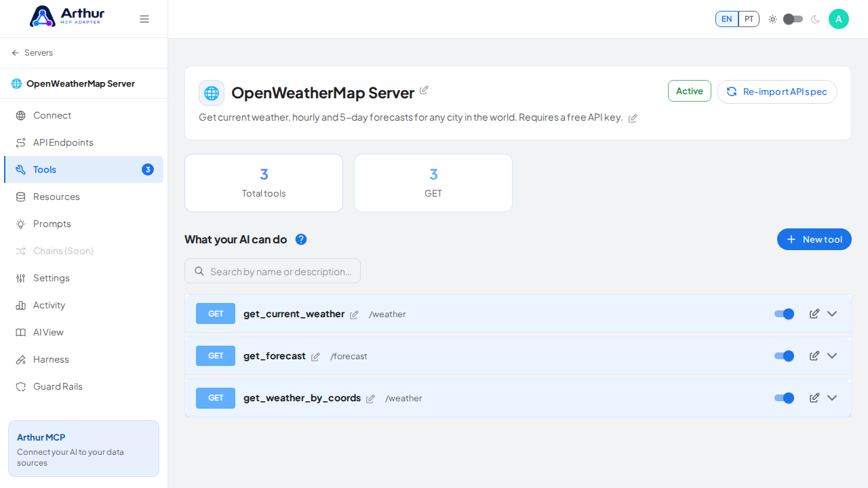This screenshot has height=488, width=868.
Task: Click Chains (Soon) sidebar item
Action: pyautogui.click(x=83, y=251)
